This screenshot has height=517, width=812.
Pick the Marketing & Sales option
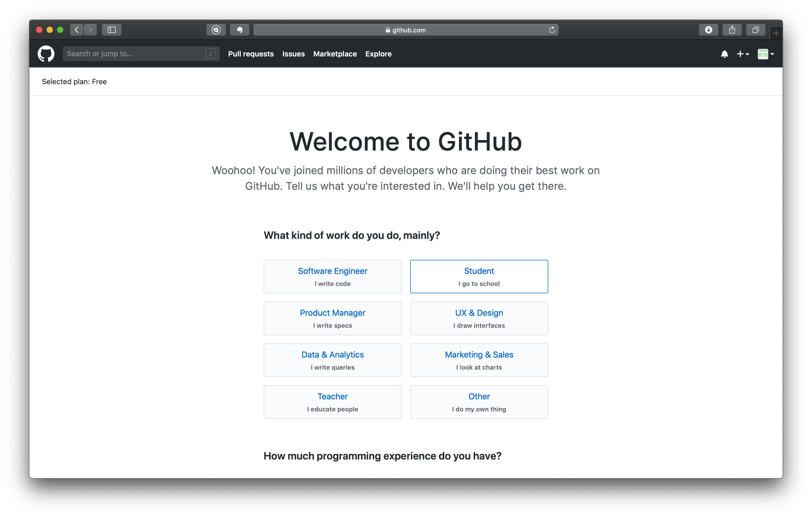[x=479, y=360]
